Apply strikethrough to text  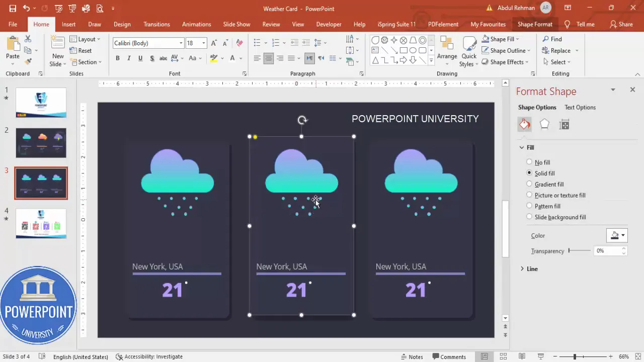tap(163, 58)
